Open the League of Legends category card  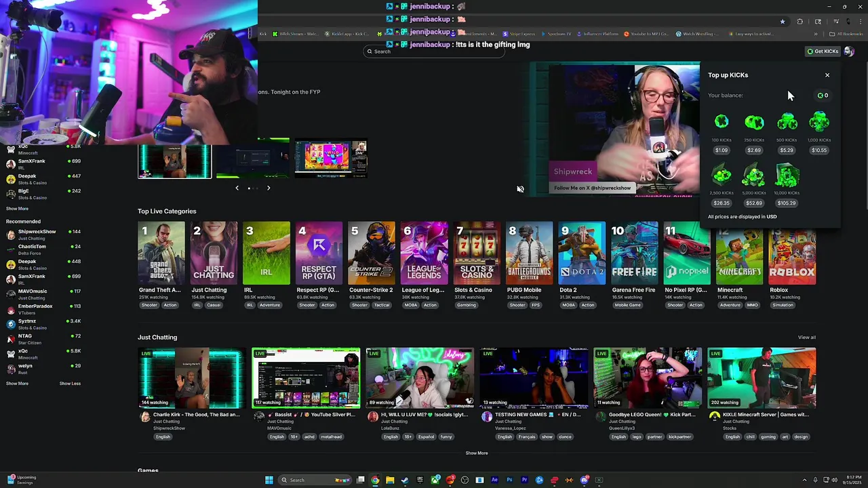point(424,253)
